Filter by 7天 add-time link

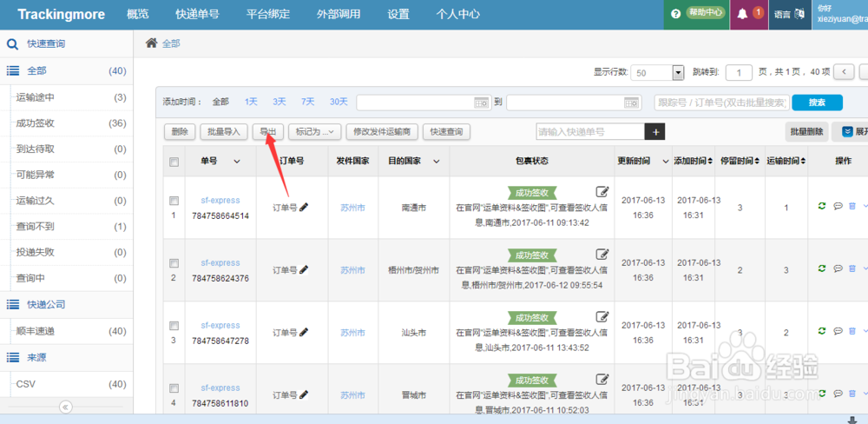click(x=308, y=102)
